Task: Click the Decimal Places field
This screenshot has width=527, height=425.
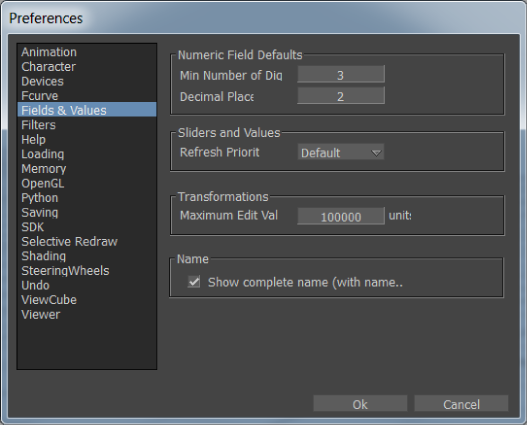Action: pyautogui.click(x=341, y=96)
